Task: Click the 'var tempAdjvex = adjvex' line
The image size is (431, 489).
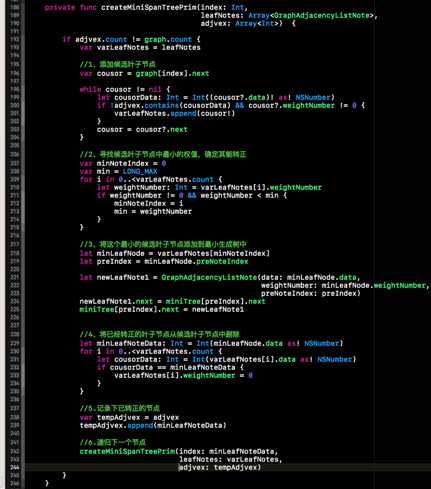Action: (129, 417)
